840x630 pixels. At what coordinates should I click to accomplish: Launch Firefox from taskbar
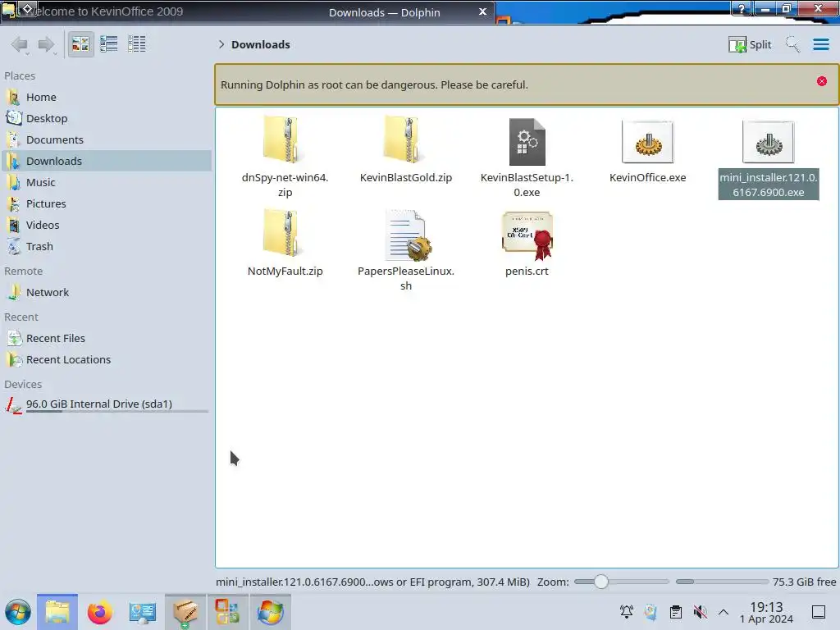tap(99, 612)
